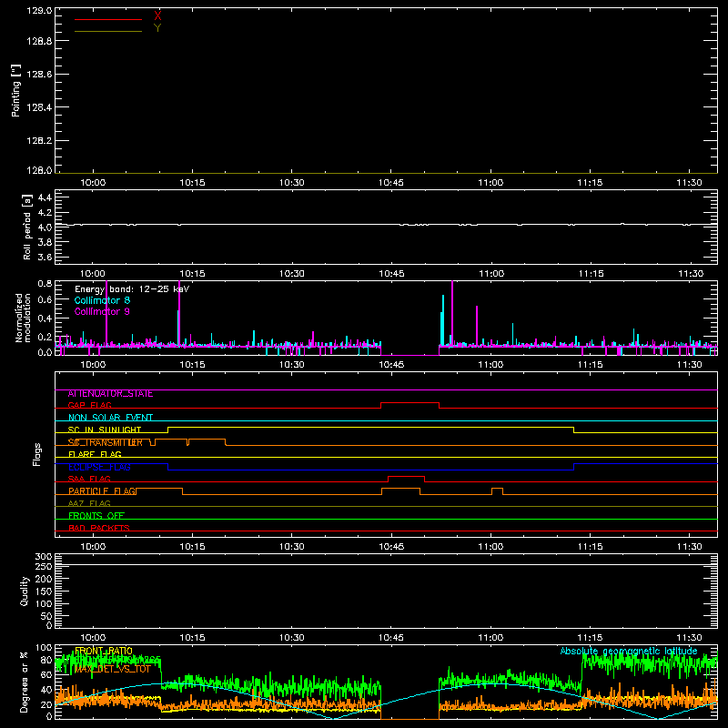Screen dimensions: 728x728
Task: Click the FRONT_RATIO legend label
Action: point(104,651)
